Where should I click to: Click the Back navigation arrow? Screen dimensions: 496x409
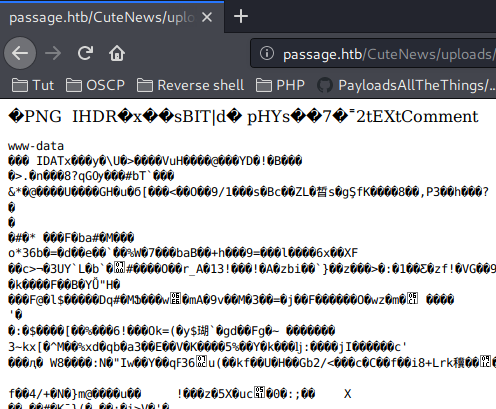[20, 53]
